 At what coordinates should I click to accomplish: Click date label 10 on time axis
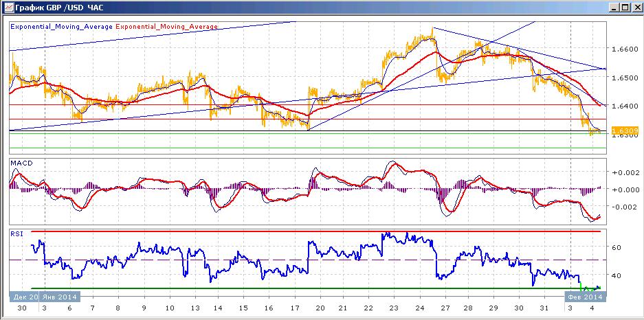coord(169,308)
